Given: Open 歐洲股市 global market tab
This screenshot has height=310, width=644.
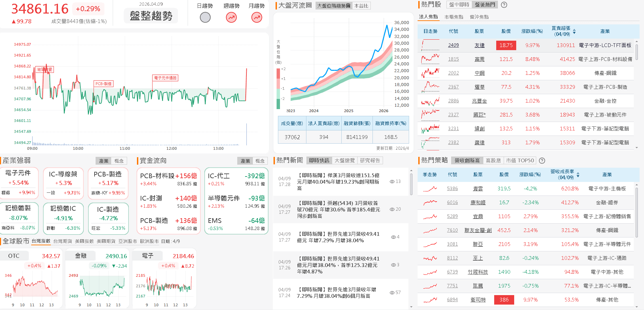Looking at the screenshot, I should coord(149,242).
